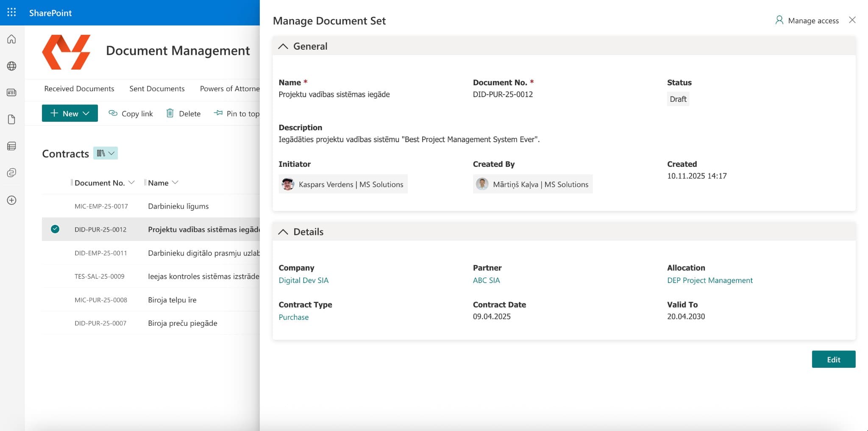868x431 pixels.
Task: Open the SharePoint app launcher waffle icon
Action: 12,12
